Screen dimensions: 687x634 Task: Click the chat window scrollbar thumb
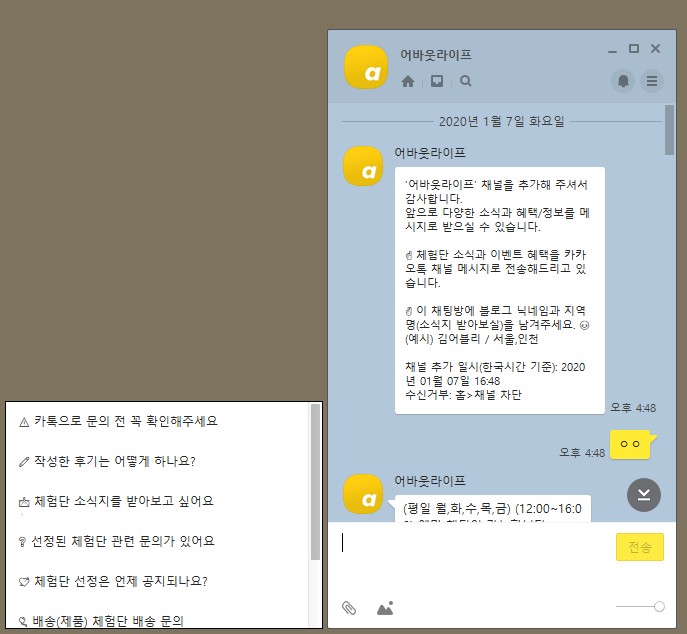669,130
